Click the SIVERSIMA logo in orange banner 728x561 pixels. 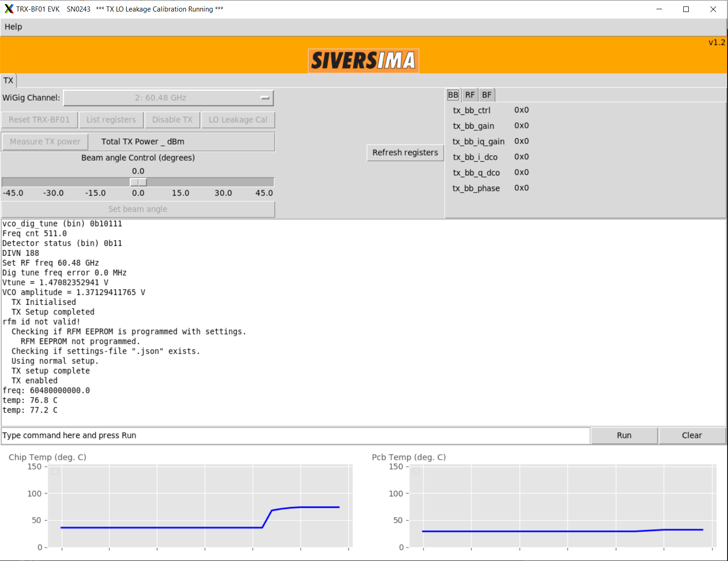[x=363, y=60]
